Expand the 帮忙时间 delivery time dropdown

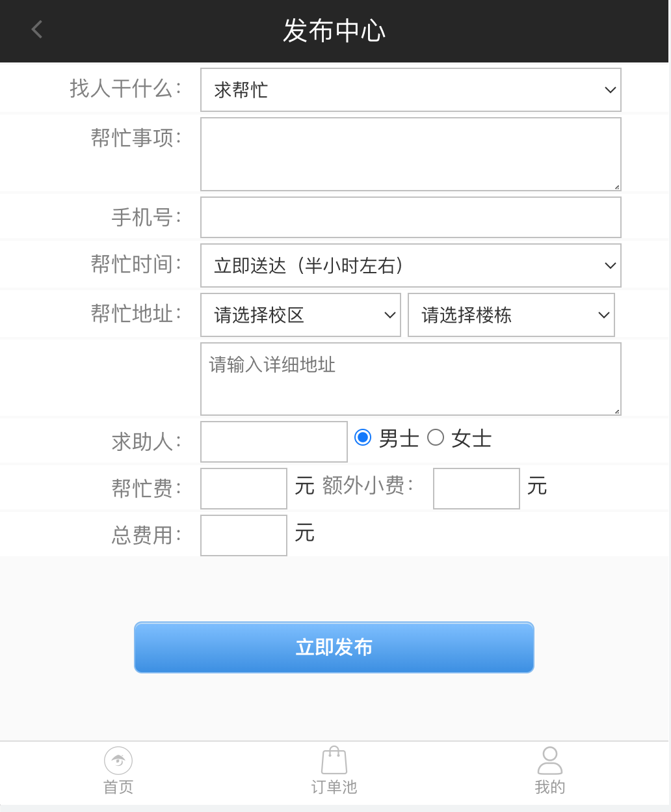pos(411,265)
